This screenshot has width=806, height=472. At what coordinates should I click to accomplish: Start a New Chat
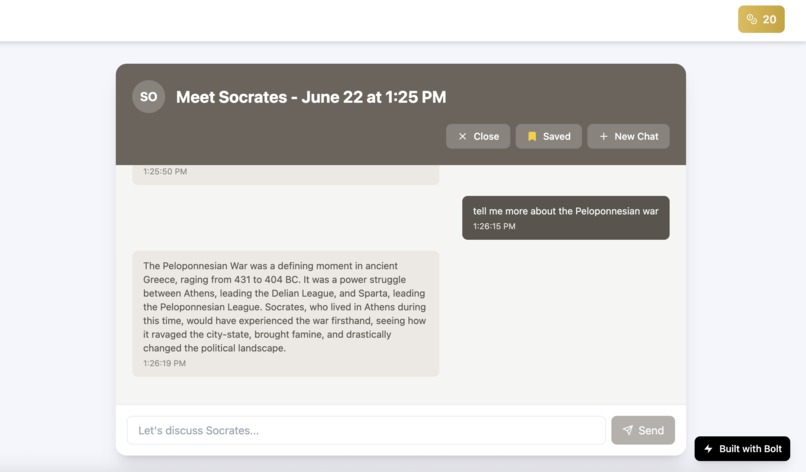point(629,136)
